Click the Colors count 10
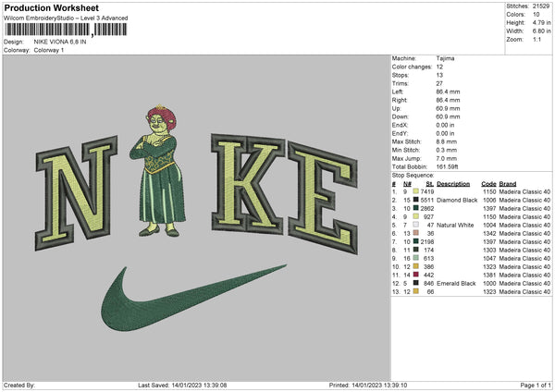 536,15
